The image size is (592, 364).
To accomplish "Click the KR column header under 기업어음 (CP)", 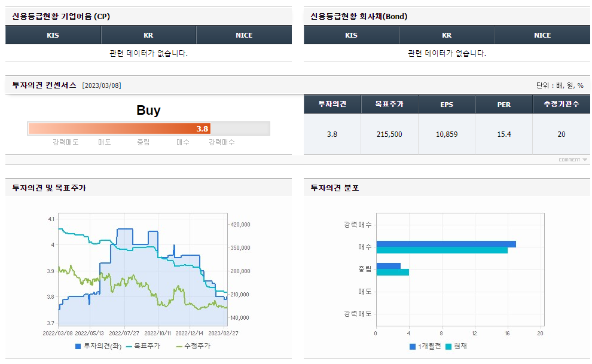I will click(x=148, y=35).
